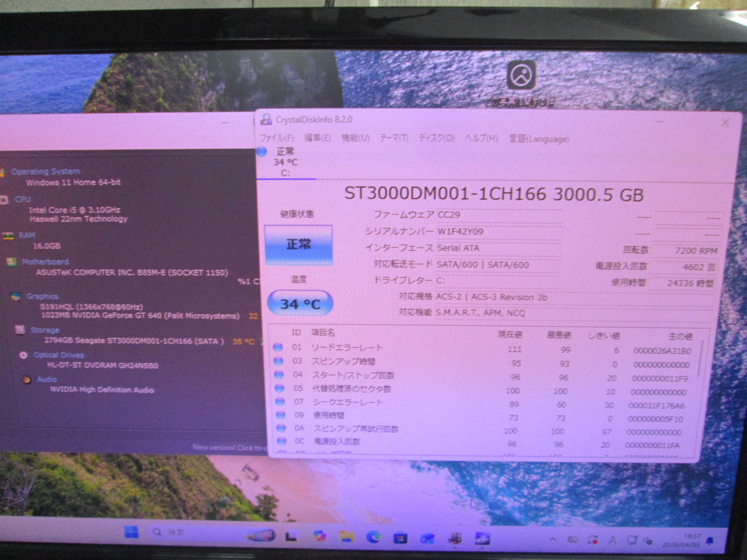This screenshot has width=747, height=560.
Task: Open File Explorer from the taskbar
Action: click(x=346, y=538)
